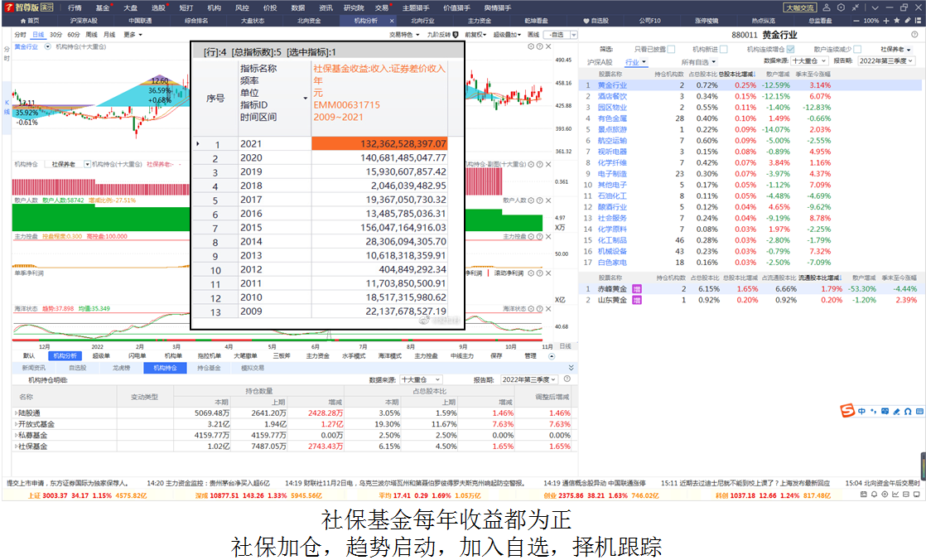This screenshot has width=926, height=560.
Task: Click the shrink arrows icon in title bar
Action: [855, 7]
